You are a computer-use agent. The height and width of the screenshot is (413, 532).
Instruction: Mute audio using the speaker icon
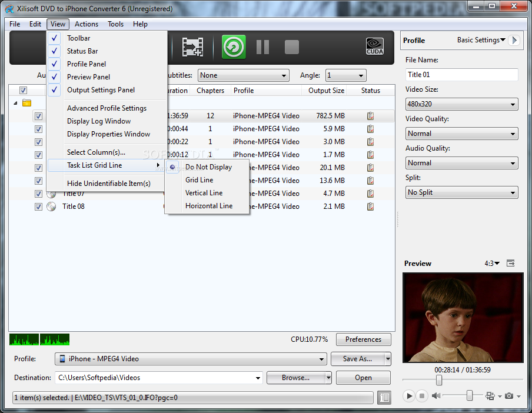tap(436, 396)
